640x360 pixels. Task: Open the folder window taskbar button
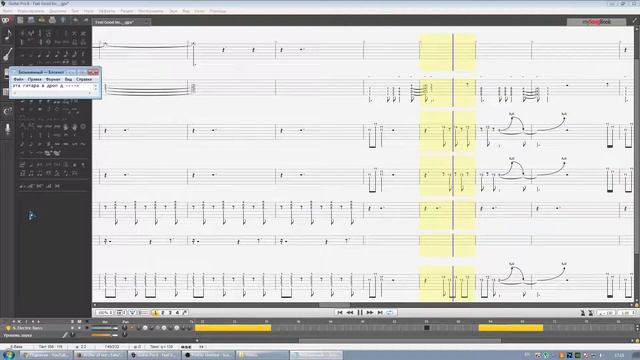261,355
